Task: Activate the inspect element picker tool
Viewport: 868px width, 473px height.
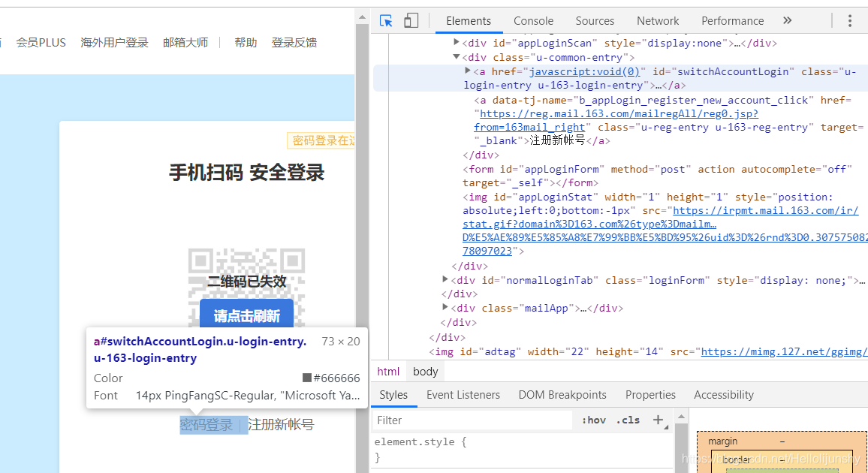Action: 386,21
